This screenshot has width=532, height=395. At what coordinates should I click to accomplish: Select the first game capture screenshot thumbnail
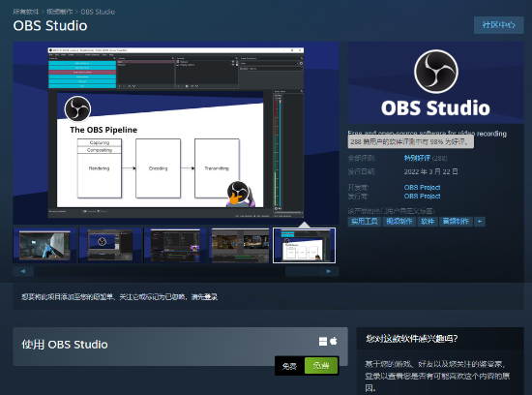point(44,245)
